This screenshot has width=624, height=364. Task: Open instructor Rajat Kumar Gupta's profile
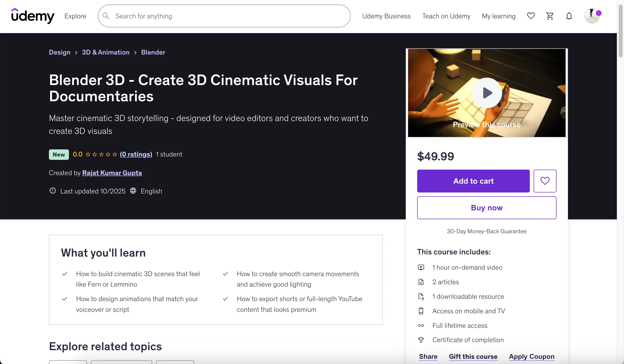point(112,173)
